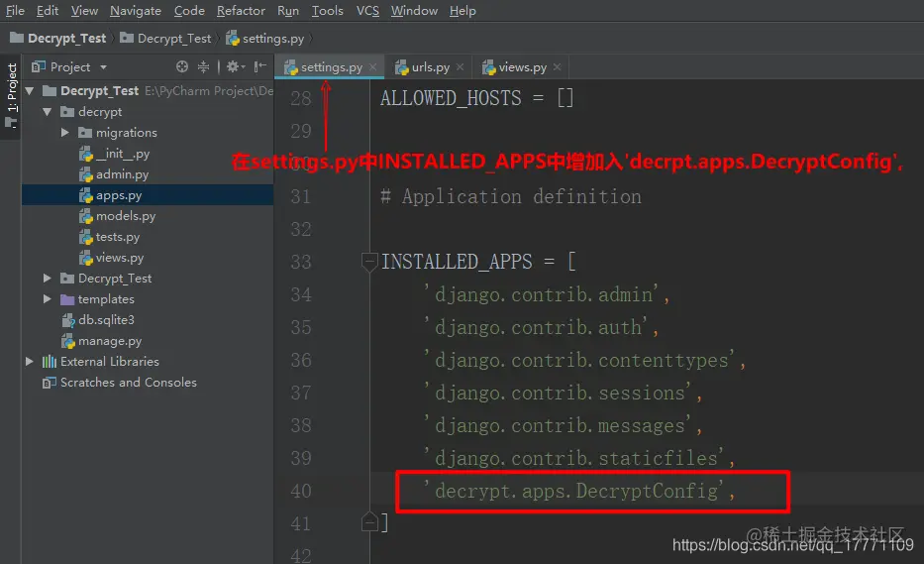924x564 pixels.
Task: Open the Run menu
Action: 288,11
